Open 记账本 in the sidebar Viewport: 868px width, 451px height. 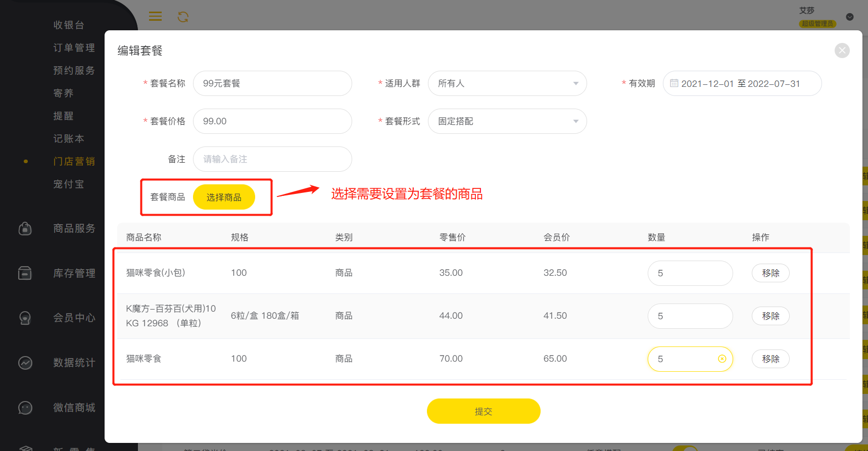click(x=69, y=138)
